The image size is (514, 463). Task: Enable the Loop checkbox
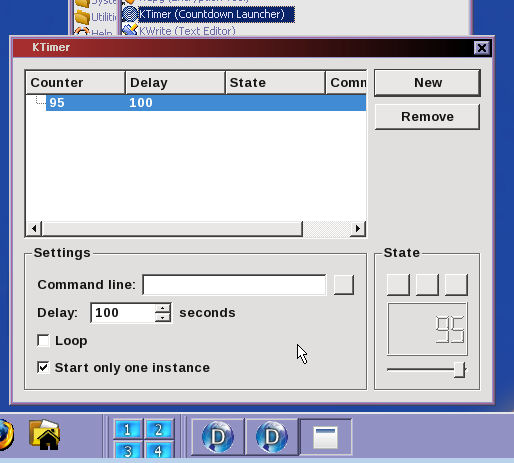(43, 341)
